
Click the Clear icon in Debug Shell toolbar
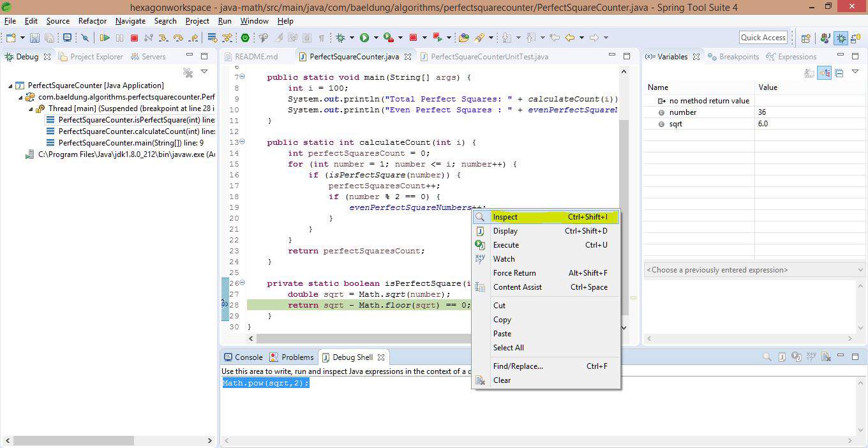pyautogui.click(x=825, y=357)
